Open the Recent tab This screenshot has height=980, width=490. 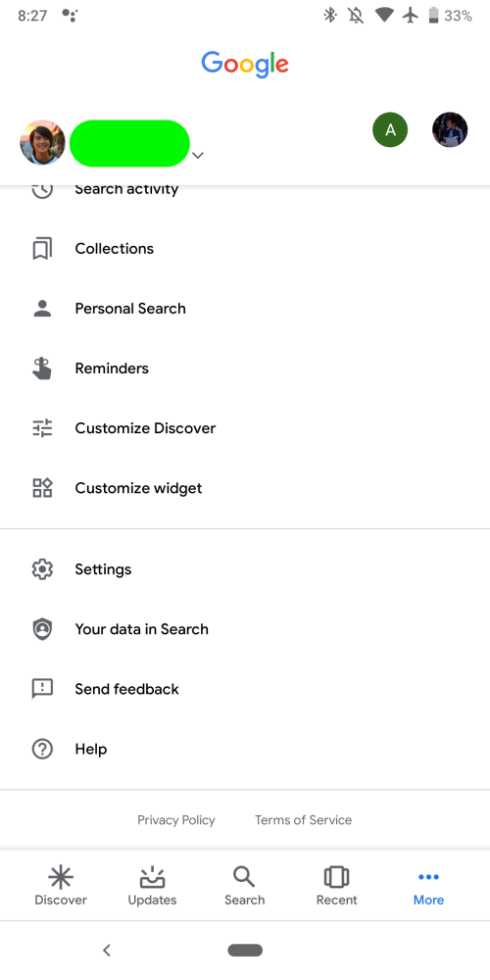(336, 886)
